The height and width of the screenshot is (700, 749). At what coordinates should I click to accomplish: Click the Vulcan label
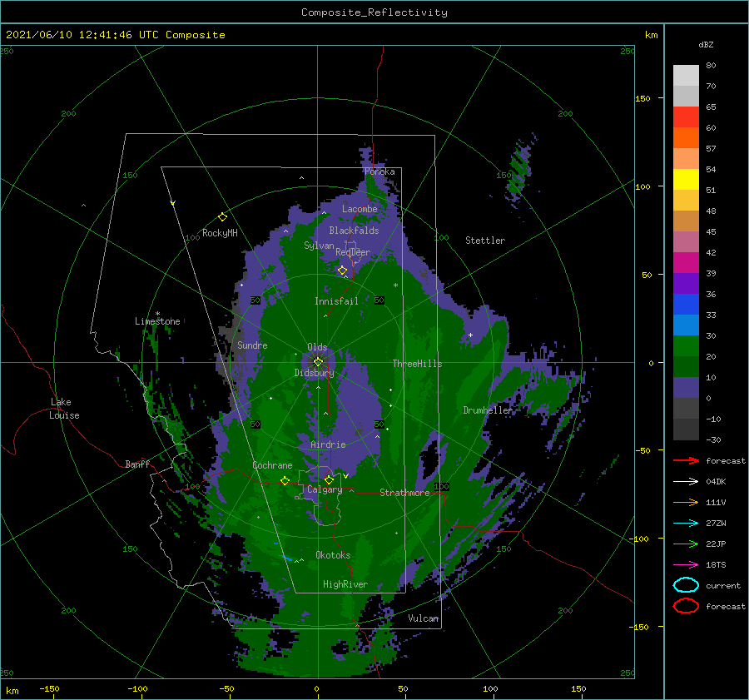tap(424, 618)
